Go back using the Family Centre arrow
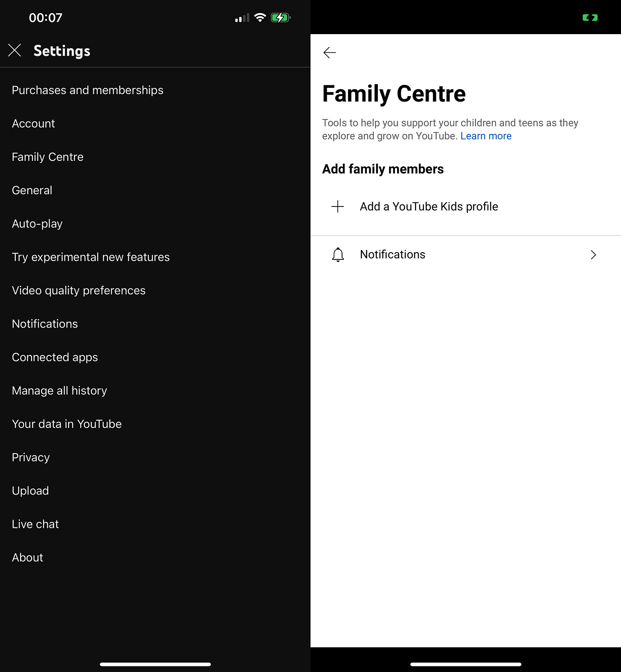The width and height of the screenshot is (621, 672). click(330, 52)
